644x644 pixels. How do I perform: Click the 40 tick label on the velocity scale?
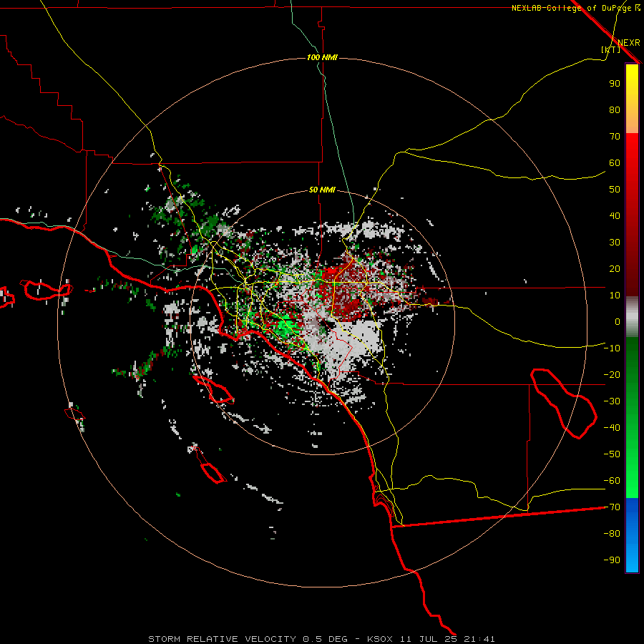(x=615, y=215)
